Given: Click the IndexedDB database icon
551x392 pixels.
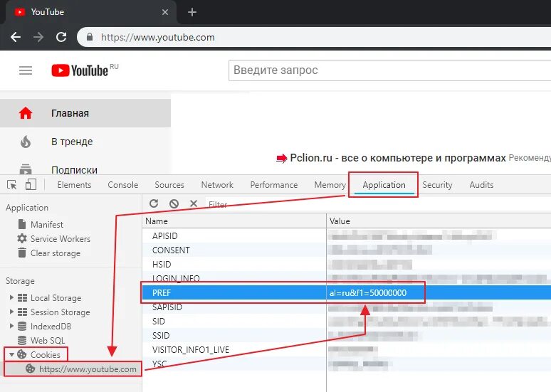Looking at the screenshot, I should pyautogui.click(x=22, y=327).
